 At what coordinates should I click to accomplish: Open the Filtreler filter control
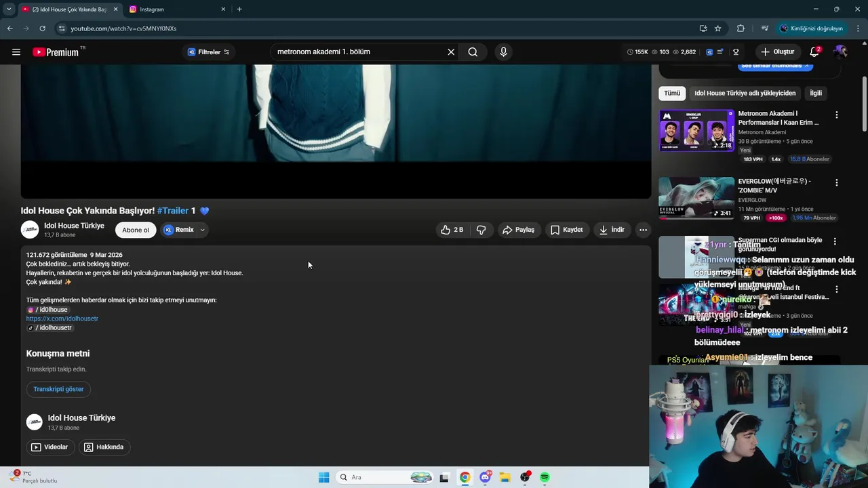(x=209, y=52)
